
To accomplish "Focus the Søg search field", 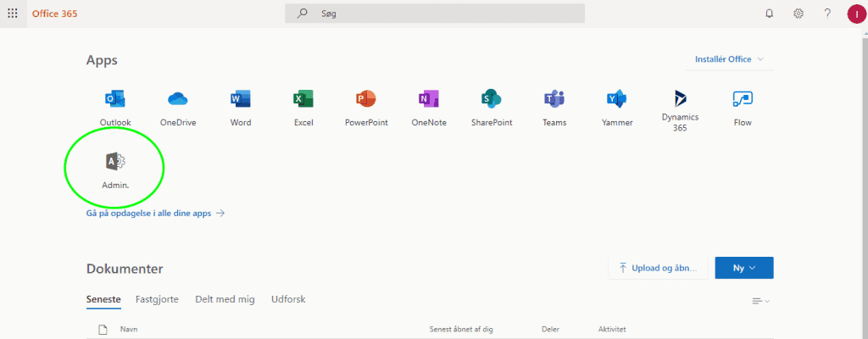I will coord(435,14).
